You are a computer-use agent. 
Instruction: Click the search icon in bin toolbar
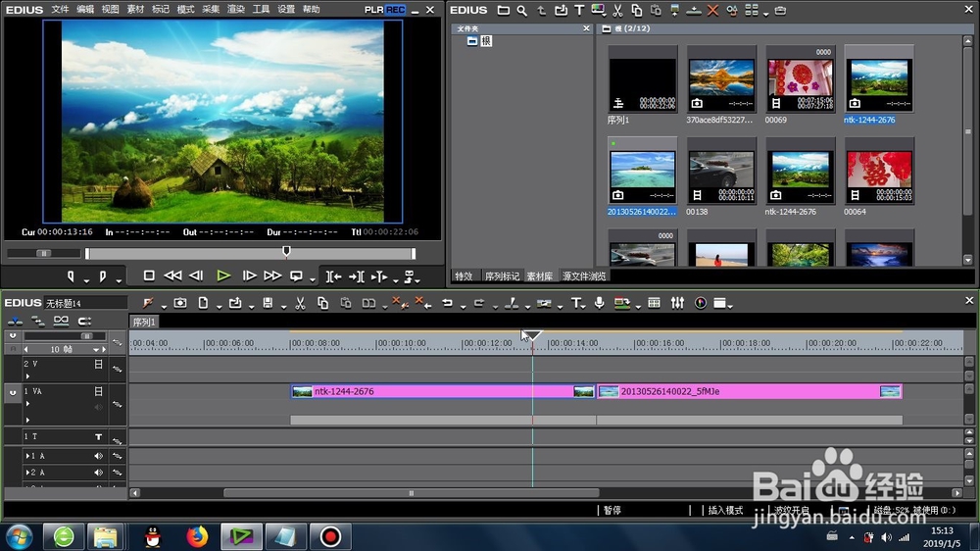(x=521, y=11)
